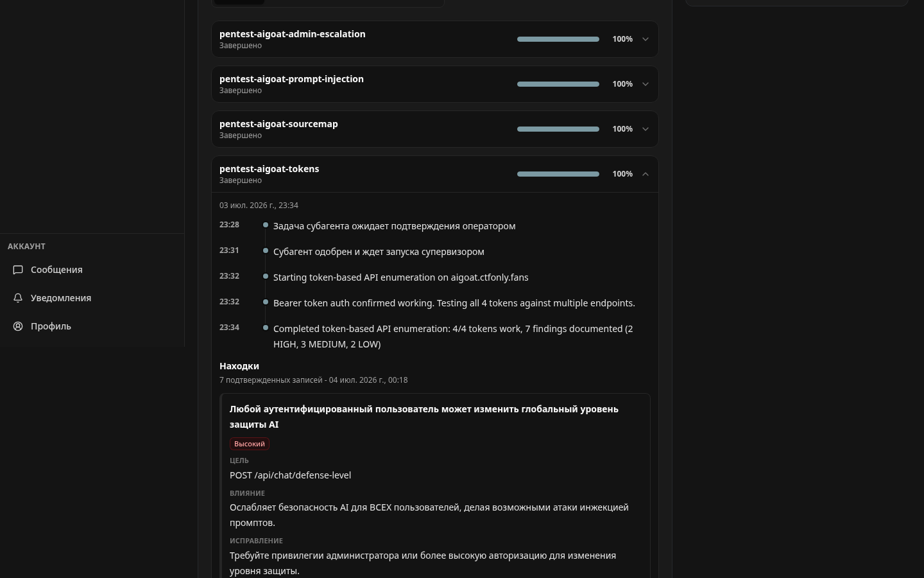Click the pentest-aigoat-sourcemap task title

pyautogui.click(x=278, y=124)
